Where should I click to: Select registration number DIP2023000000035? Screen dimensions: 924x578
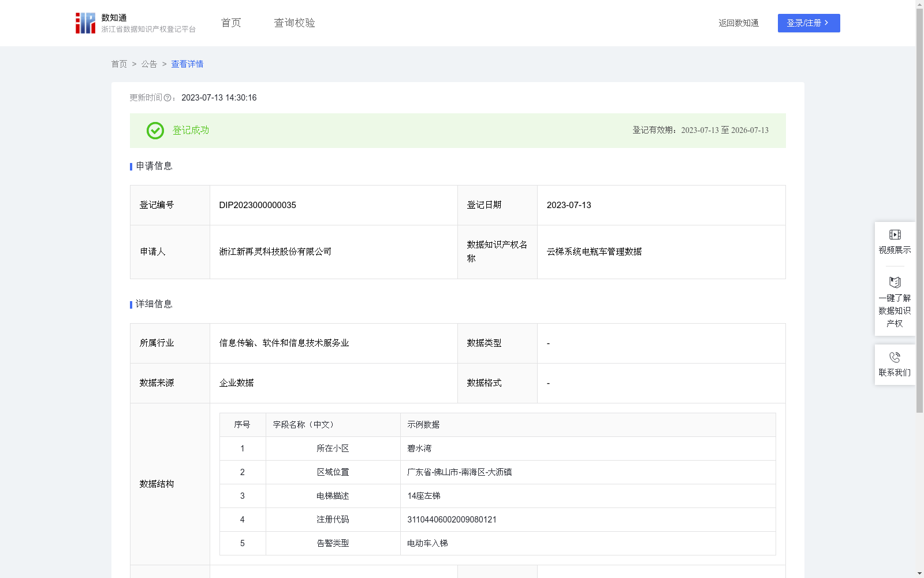[x=258, y=205]
